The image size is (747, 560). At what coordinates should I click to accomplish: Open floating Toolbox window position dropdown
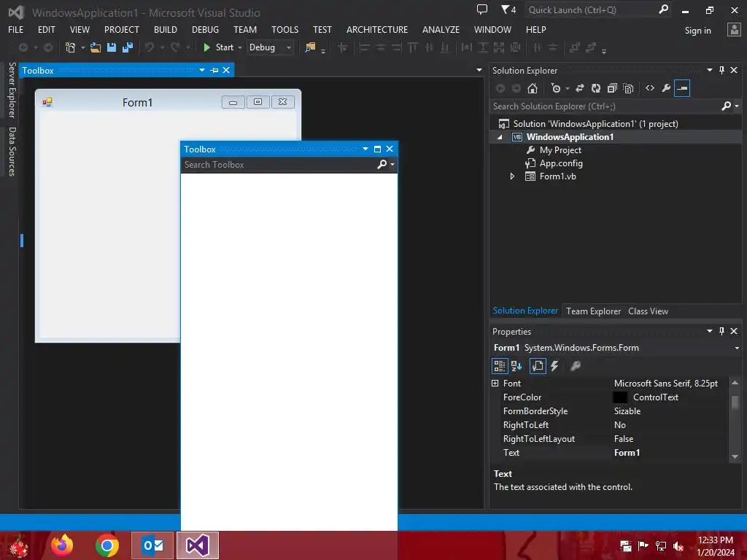(x=365, y=149)
